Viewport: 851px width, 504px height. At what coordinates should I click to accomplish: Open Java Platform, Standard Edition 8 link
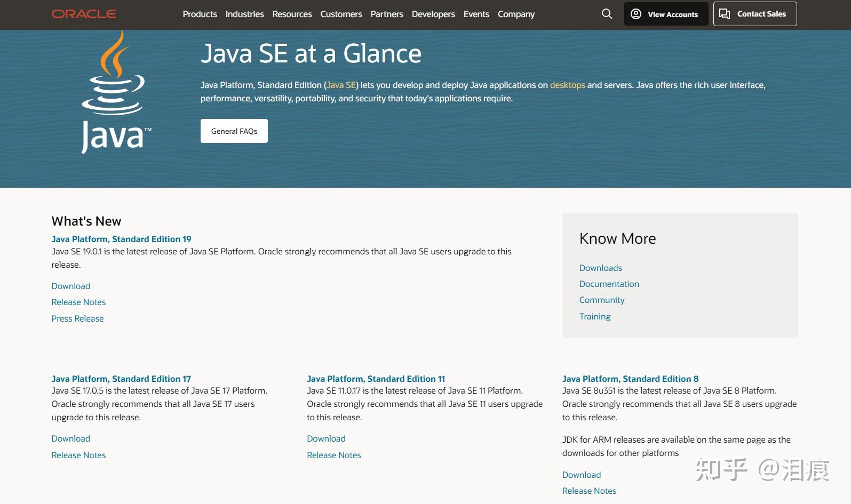click(630, 379)
